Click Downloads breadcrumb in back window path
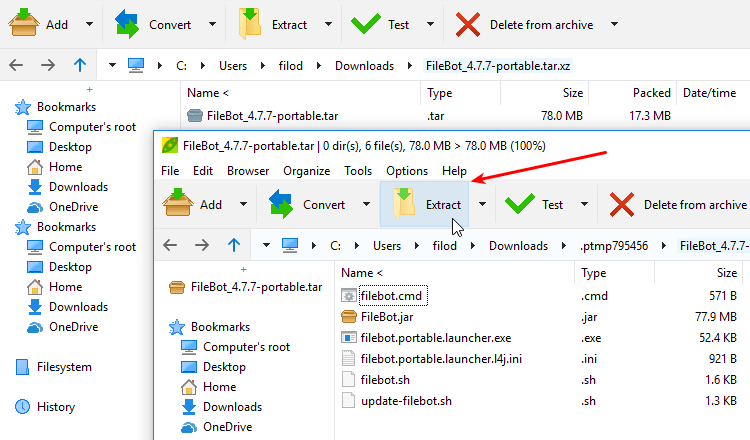This screenshot has width=750, height=440. 364,66
